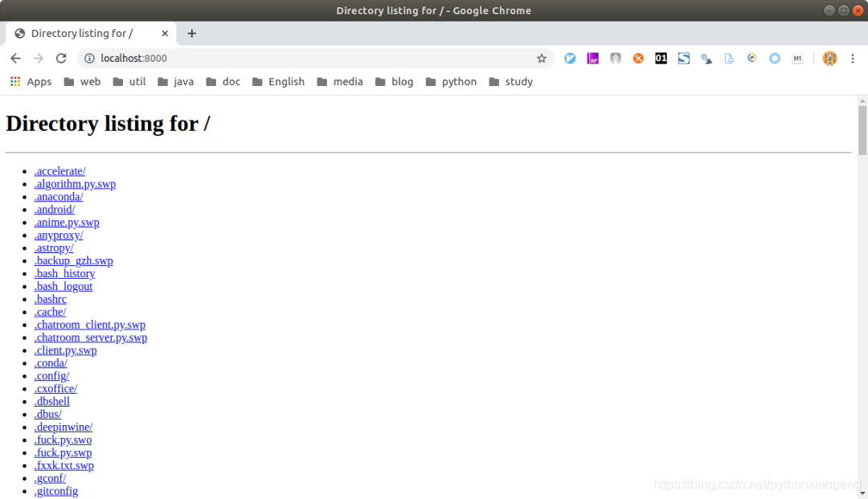Open the .cxoffice/ directory link
The image size is (868, 499).
[55, 388]
